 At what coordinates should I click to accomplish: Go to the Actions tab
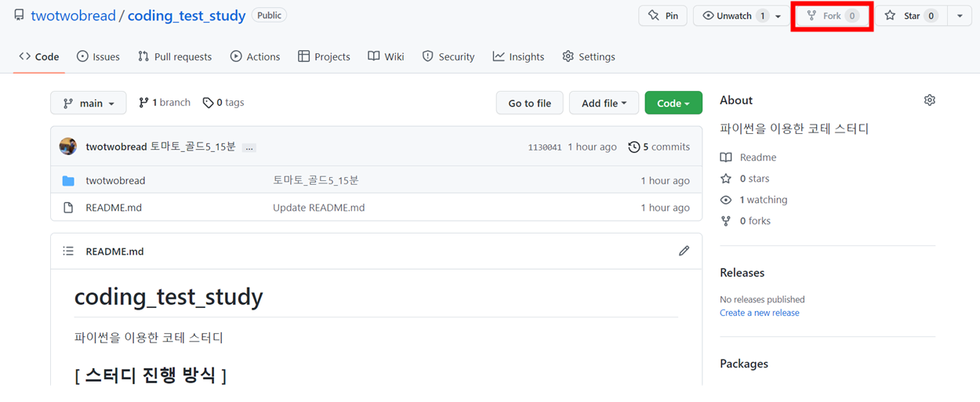[x=255, y=56]
